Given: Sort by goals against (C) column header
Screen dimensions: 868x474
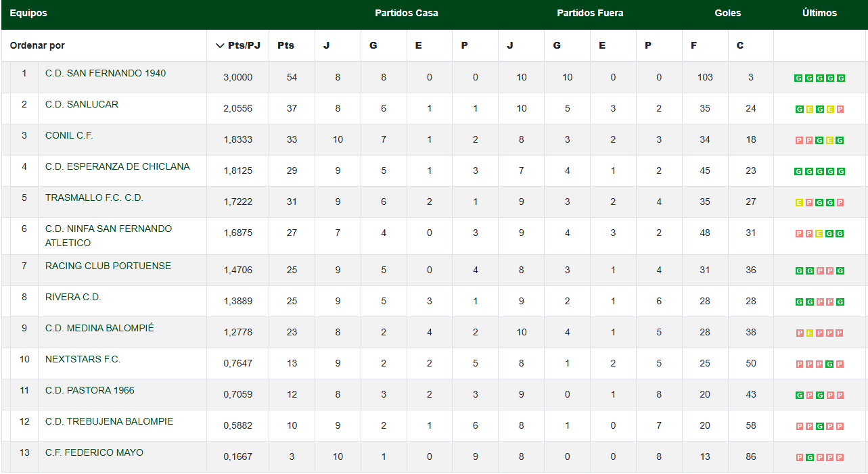Looking at the screenshot, I should [x=739, y=46].
